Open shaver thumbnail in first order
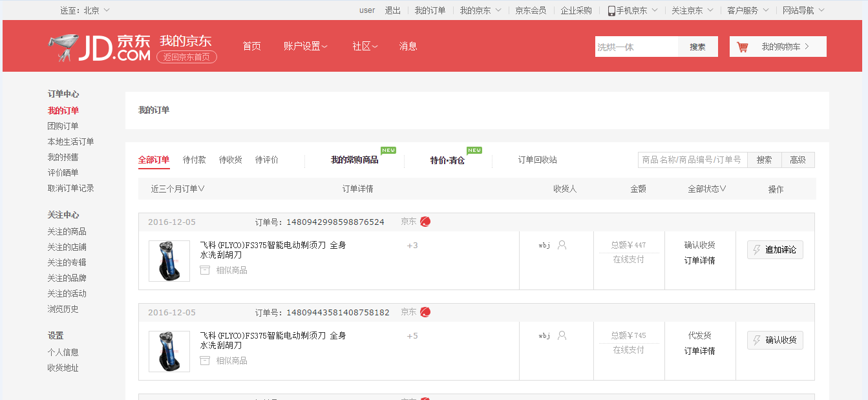This screenshot has height=400, width=868. point(169,261)
